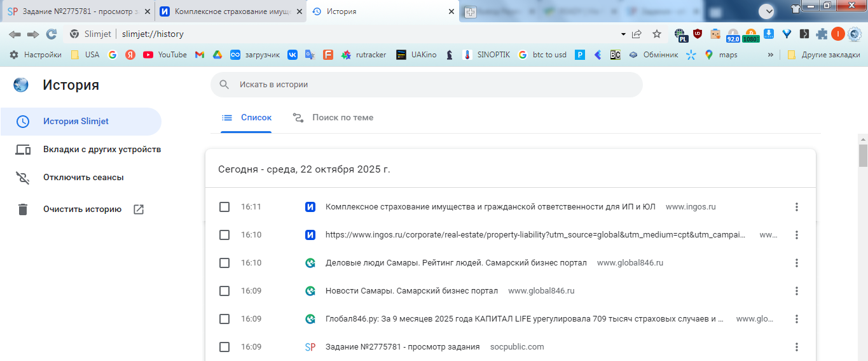Viewport: 868px width, 361px height.
Task: Open more actions for Задание №2775781 entry
Action: point(797,347)
